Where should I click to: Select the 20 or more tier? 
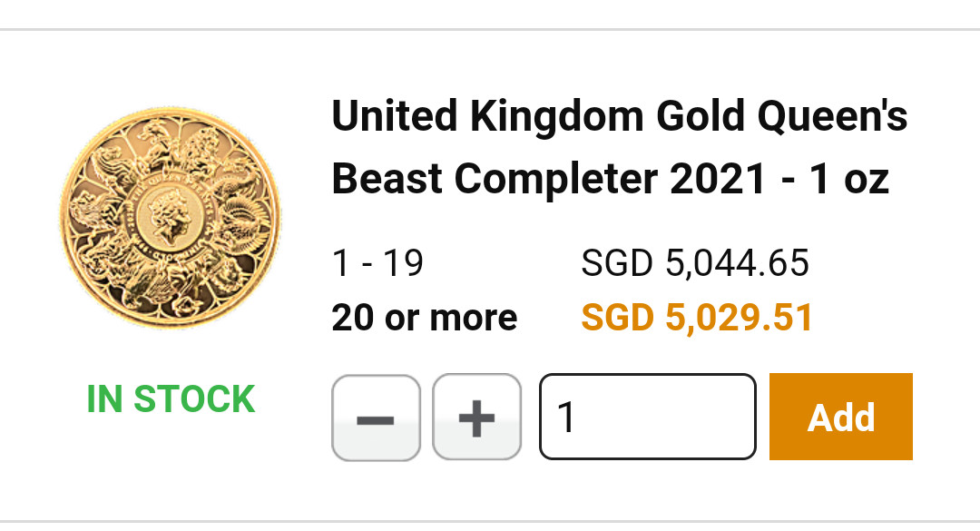click(x=424, y=318)
